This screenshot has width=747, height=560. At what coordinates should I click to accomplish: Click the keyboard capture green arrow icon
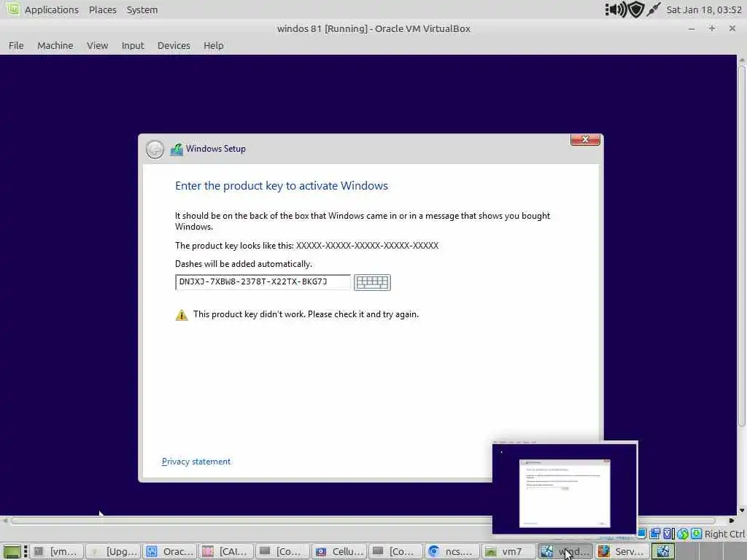coord(696,533)
